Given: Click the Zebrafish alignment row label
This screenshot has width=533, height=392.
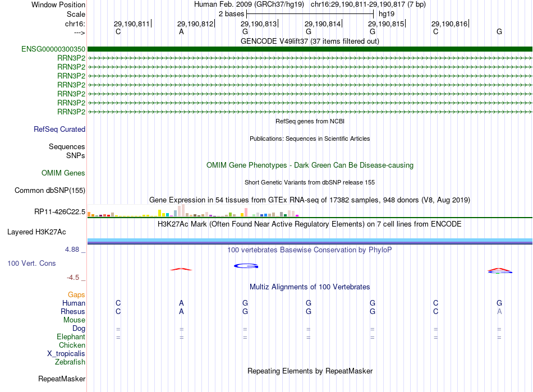Looking at the screenshot, I should (x=70, y=362).
